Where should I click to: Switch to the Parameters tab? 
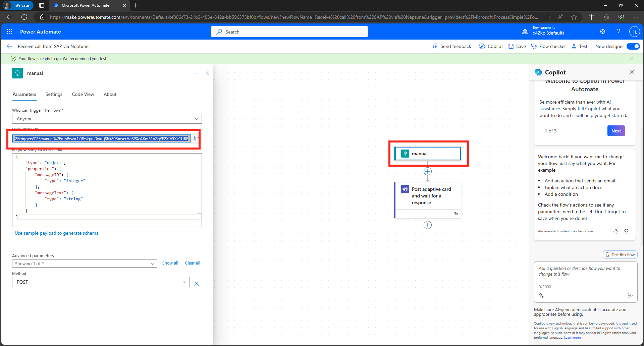point(24,94)
